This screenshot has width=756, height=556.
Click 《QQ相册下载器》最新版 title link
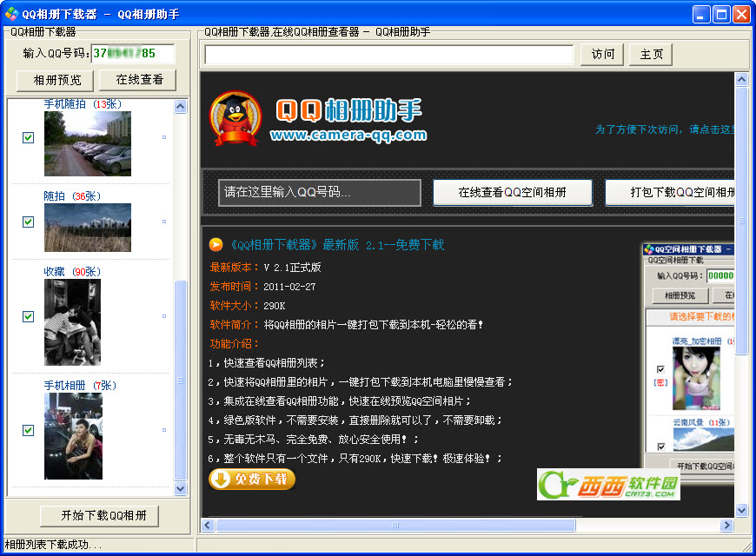[x=335, y=245]
